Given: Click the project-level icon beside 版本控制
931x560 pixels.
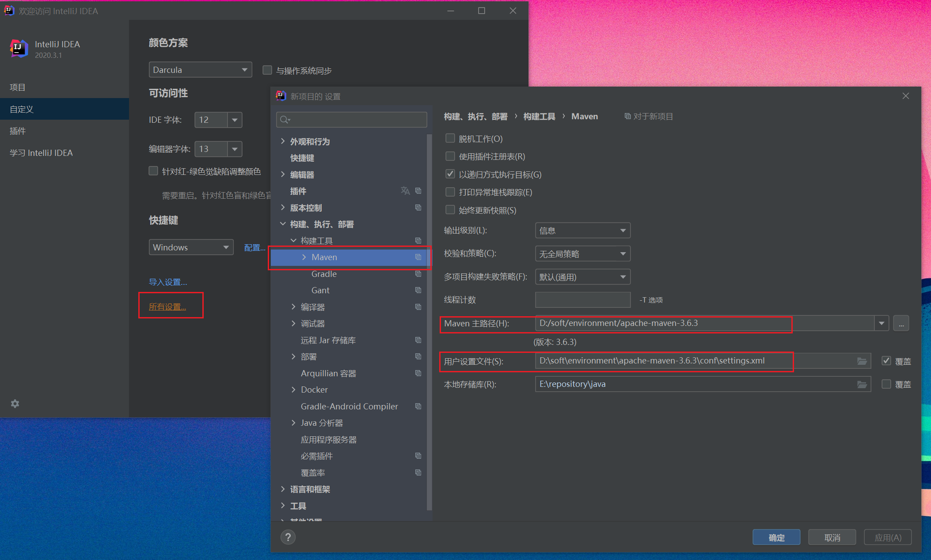Looking at the screenshot, I should pyautogui.click(x=418, y=208).
